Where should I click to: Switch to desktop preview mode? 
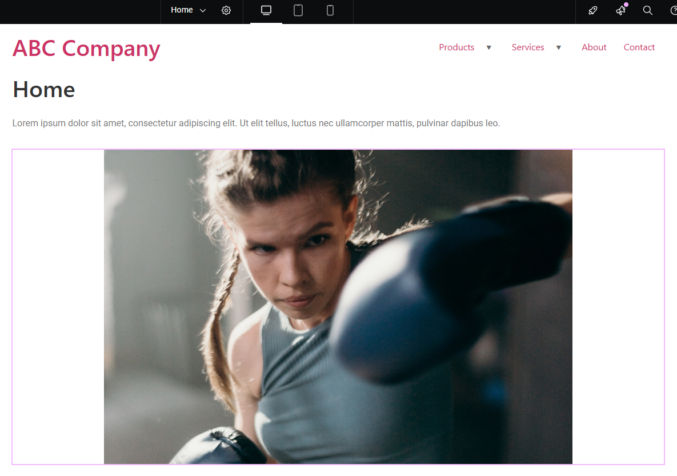pyautogui.click(x=266, y=10)
